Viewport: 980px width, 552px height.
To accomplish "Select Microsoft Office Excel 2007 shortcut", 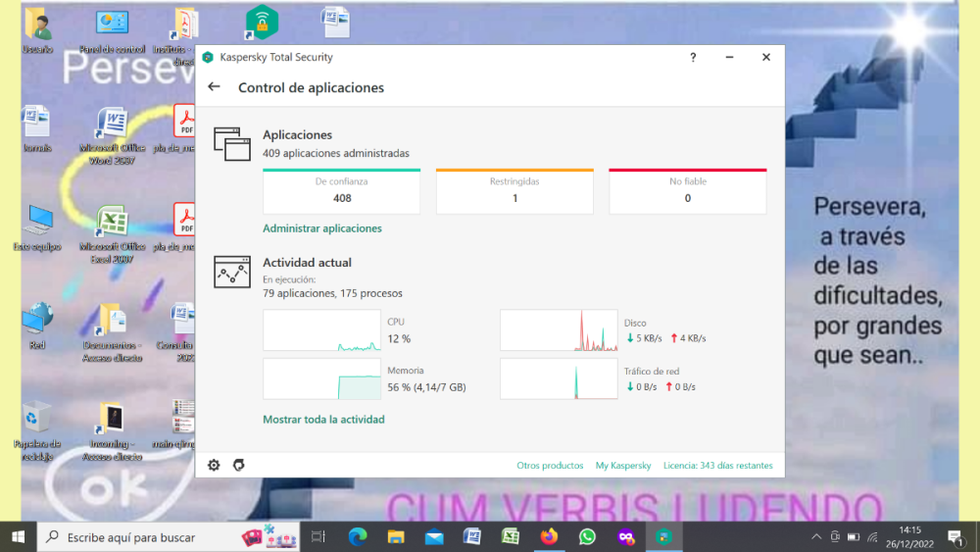I will tap(113, 234).
